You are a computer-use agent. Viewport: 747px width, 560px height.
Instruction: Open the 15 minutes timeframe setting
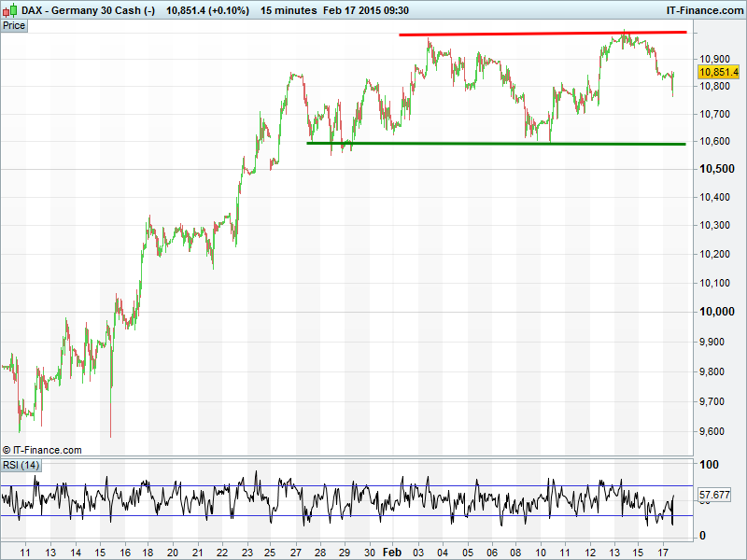point(289,10)
